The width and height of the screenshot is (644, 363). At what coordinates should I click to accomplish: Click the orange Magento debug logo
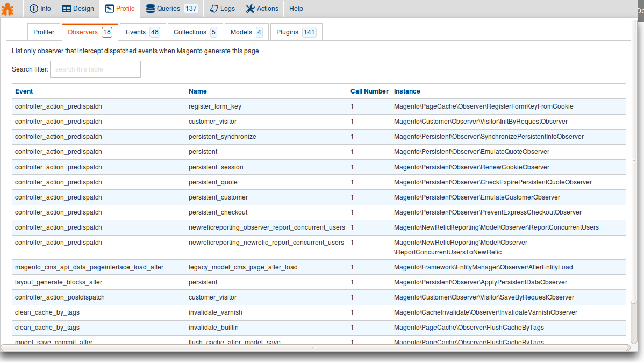click(8, 9)
